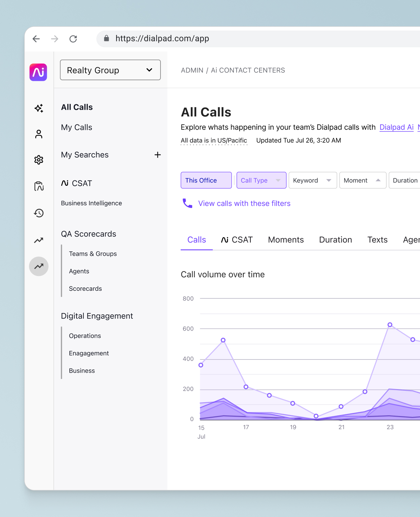Open the profile person icon

pyautogui.click(x=39, y=134)
